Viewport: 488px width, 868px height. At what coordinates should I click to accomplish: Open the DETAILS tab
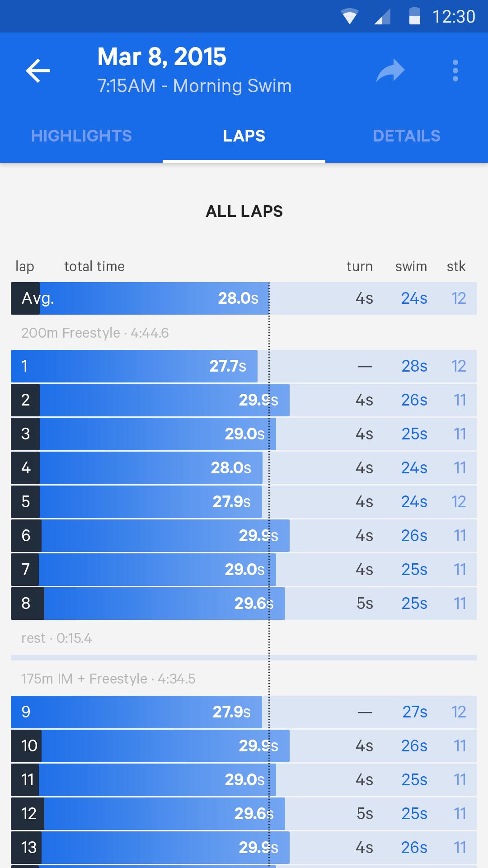(407, 136)
